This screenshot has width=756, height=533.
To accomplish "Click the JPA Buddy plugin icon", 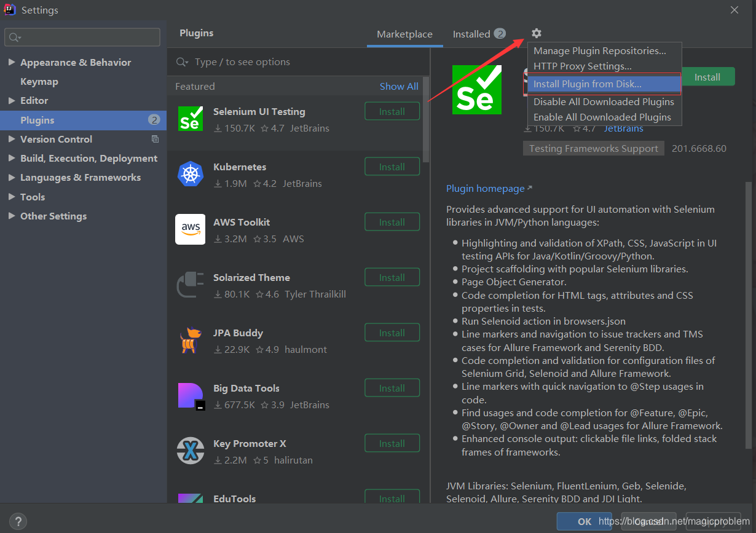I will point(191,340).
